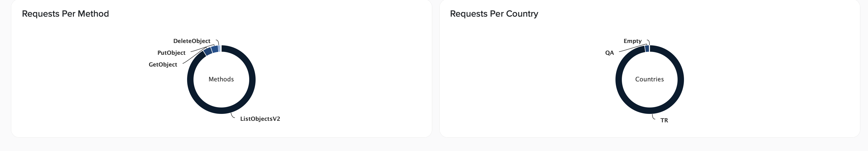Click the PutObject slice of Methods donut

pyautogui.click(x=215, y=49)
